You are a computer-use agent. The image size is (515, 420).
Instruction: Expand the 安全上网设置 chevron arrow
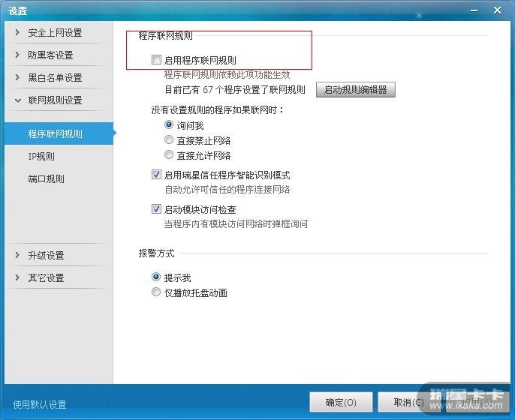tap(17, 32)
